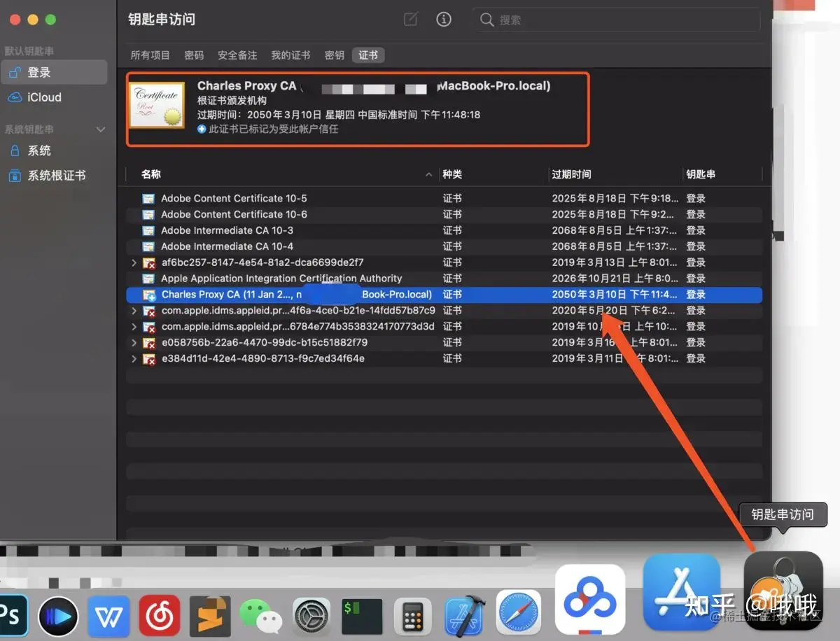This screenshot has height=641, width=840.
Task: Select the 登录 keychain in sidebar
Action: (x=54, y=72)
